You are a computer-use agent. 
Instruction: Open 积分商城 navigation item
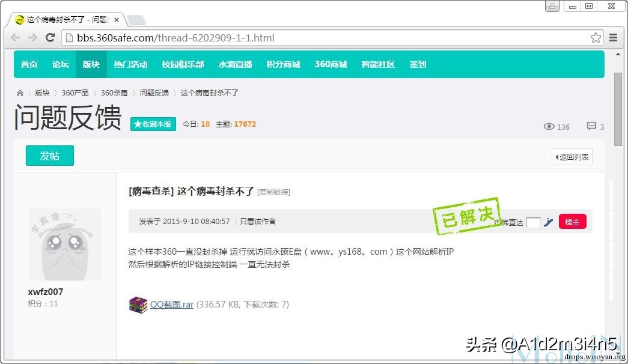(284, 64)
